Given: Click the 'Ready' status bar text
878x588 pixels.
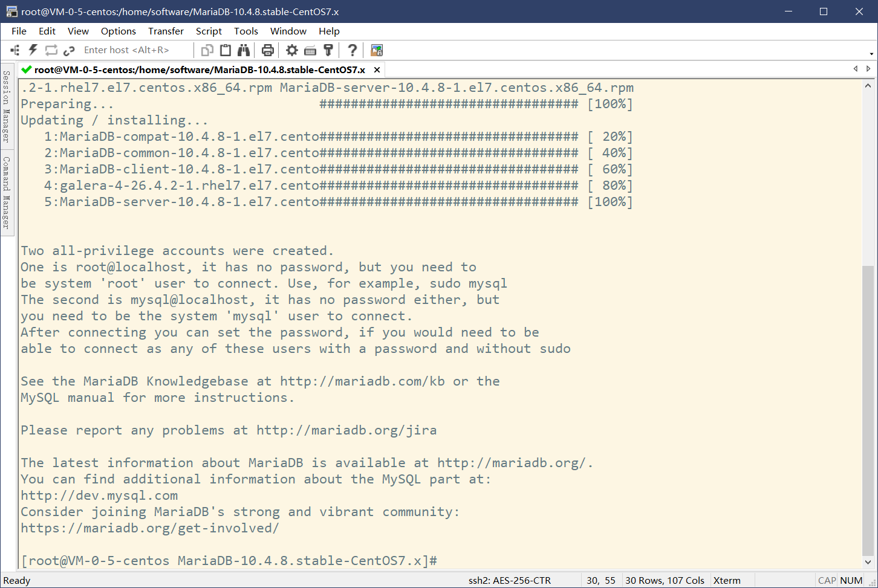Looking at the screenshot, I should [17, 581].
